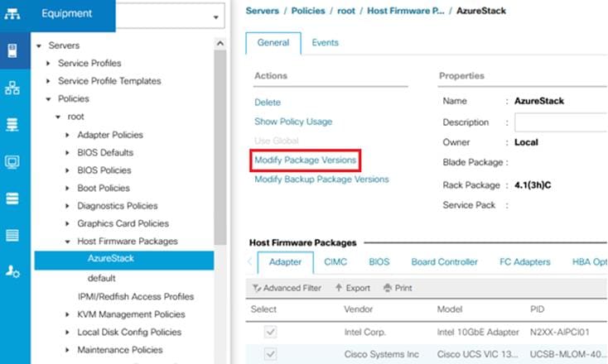608x364 pixels.
Task: Click the PID column header
Action: tap(537, 309)
